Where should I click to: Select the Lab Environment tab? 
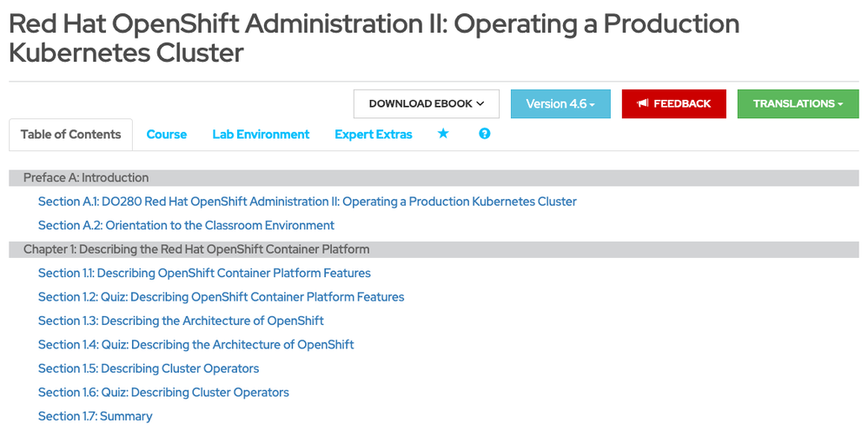pos(261,135)
